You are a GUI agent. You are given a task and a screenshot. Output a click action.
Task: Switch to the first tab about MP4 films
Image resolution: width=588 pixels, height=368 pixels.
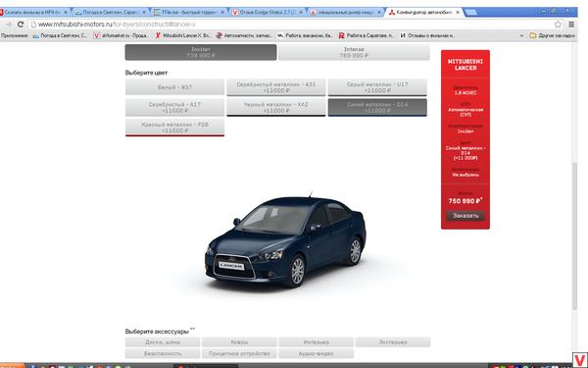33,12
